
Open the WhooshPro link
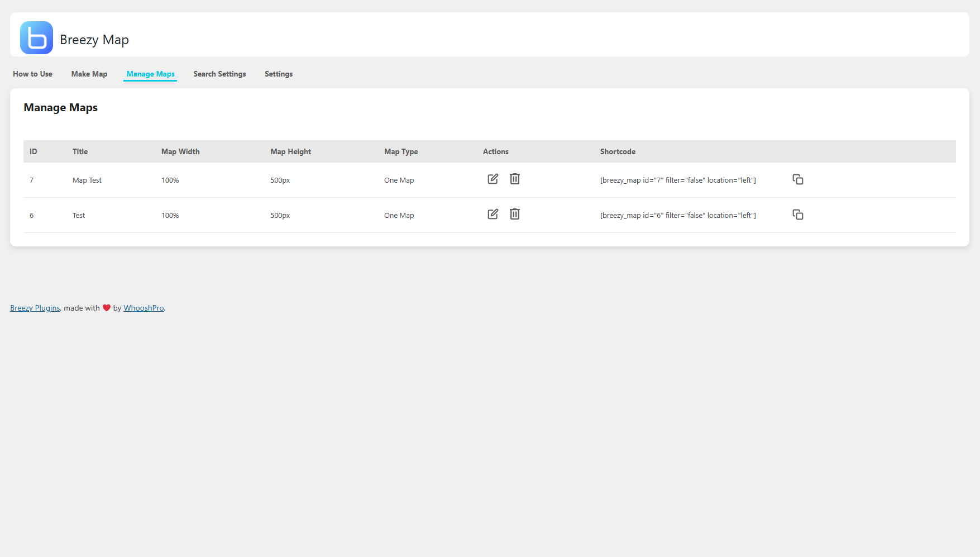coord(144,308)
